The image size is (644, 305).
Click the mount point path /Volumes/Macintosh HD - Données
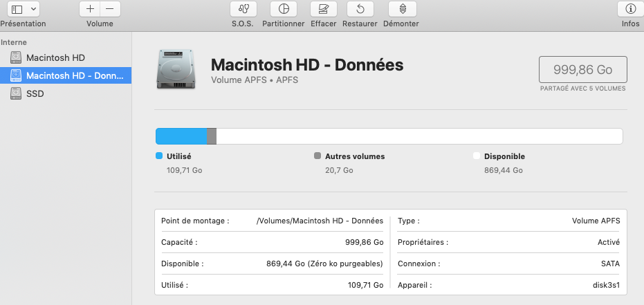(320, 221)
